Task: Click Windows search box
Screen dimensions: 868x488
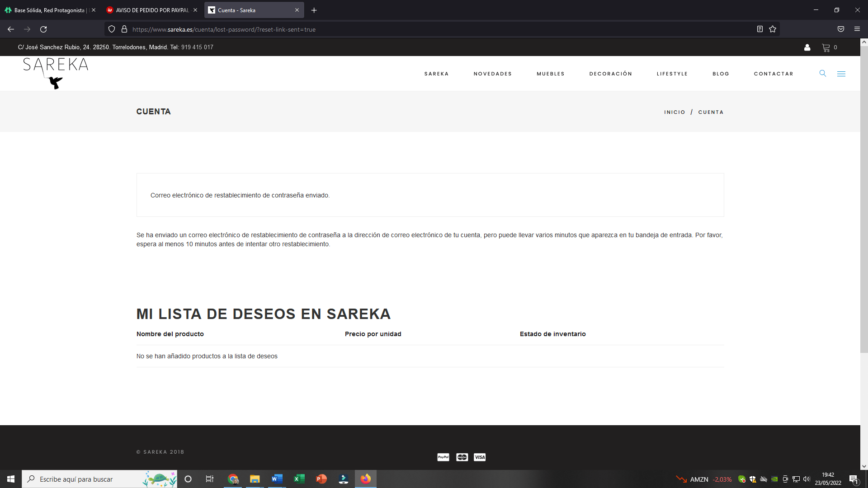Action: (99, 479)
